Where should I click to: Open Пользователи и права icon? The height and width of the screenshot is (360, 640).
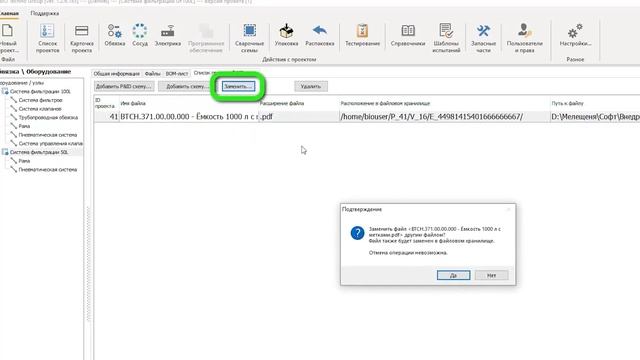click(x=524, y=38)
